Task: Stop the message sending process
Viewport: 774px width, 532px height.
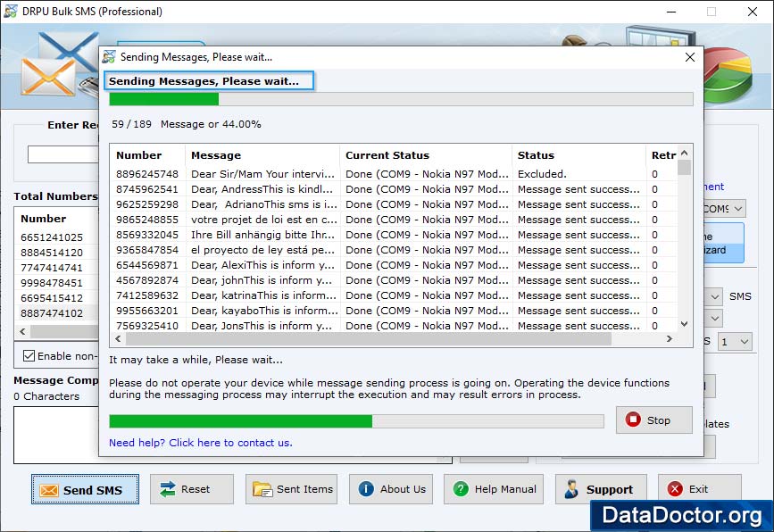Action: [x=654, y=420]
